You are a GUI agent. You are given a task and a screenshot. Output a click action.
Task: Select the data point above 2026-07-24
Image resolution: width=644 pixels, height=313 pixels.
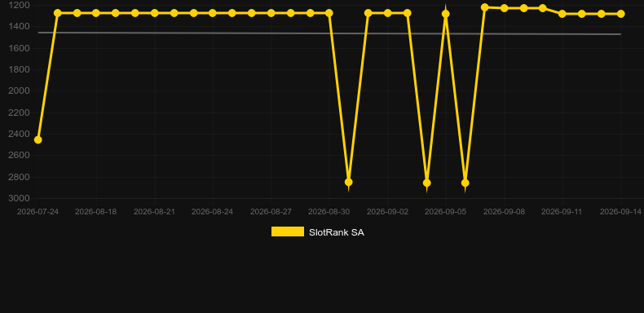tap(37, 140)
